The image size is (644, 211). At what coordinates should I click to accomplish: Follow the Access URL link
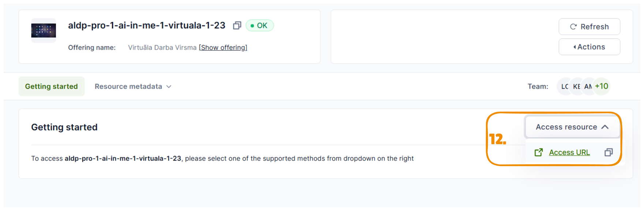569,152
